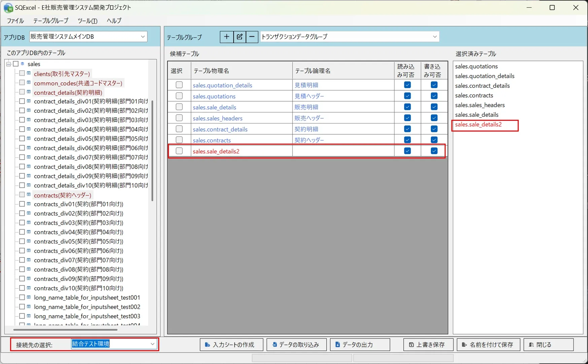Select sales.sale_details2 in selected tables list
588x364 pixels.
coord(478,124)
